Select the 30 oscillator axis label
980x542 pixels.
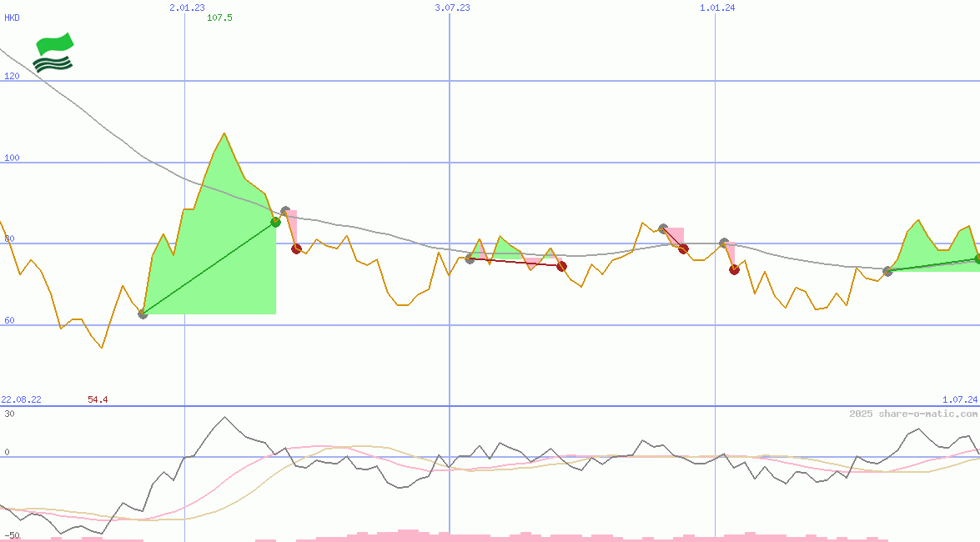coord(9,414)
